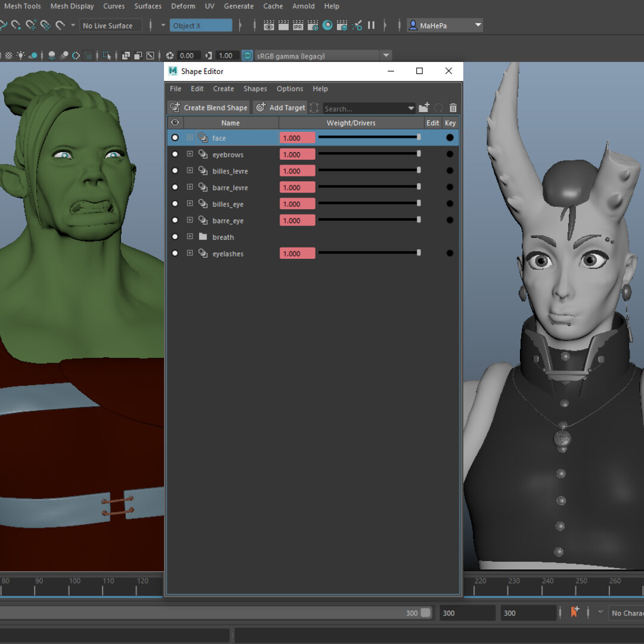The image size is (644, 644).
Task: Delete the selected shape via the trash icon
Action: [x=453, y=108]
